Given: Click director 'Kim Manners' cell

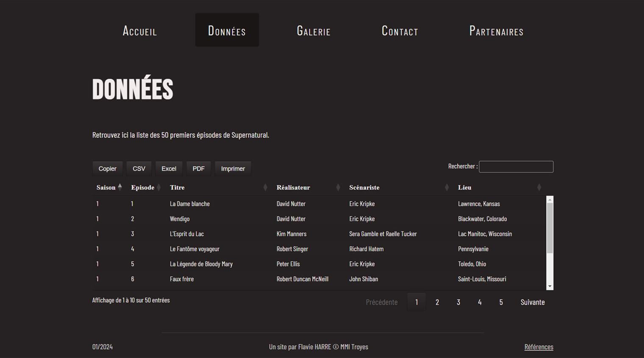Looking at the screenshot, I should (291, 234).
